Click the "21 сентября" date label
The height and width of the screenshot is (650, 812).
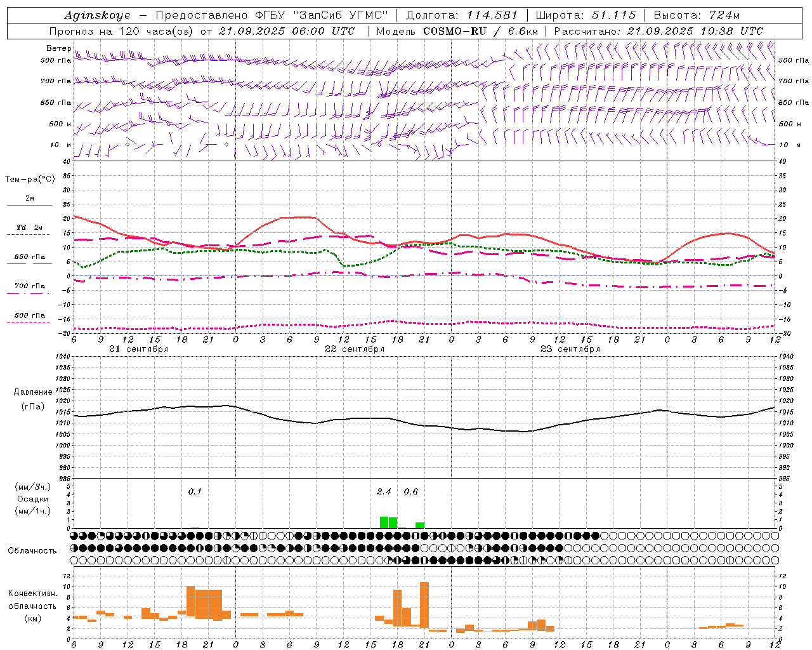[x=139, y=349]
